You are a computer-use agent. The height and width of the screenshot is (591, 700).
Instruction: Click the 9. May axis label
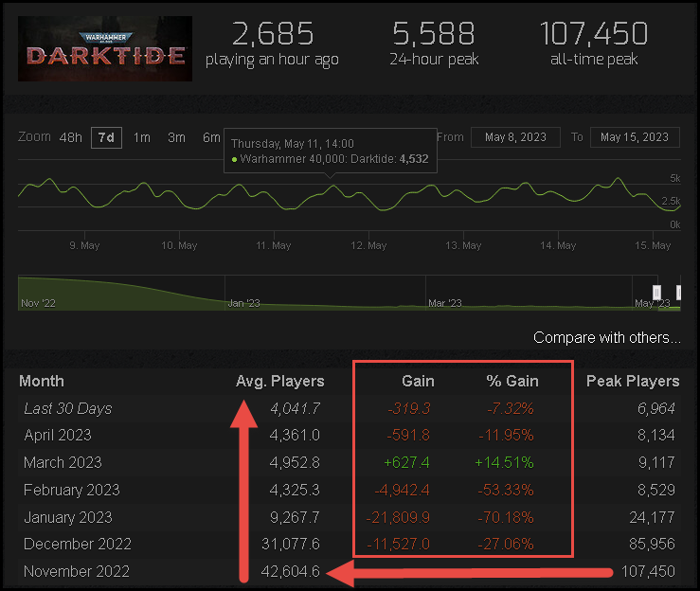point(84,245)
